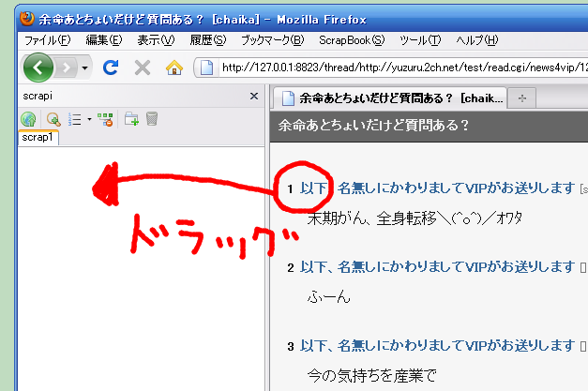Open a new tab with the plus button

[522, 98]
